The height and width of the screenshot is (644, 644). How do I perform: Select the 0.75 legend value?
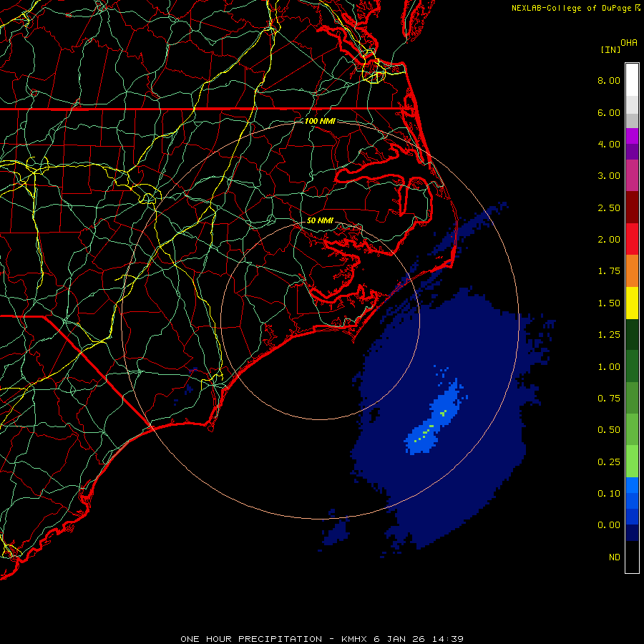(609, 399)
